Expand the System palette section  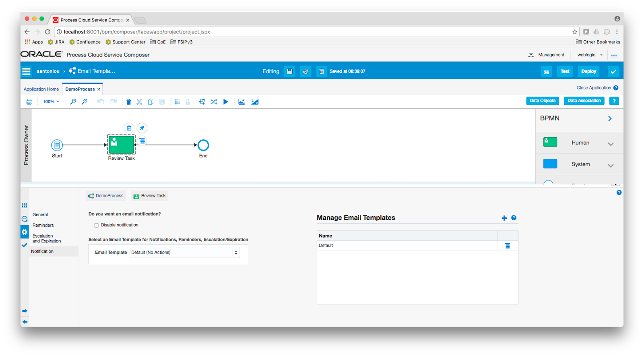(x=611, y=166)
